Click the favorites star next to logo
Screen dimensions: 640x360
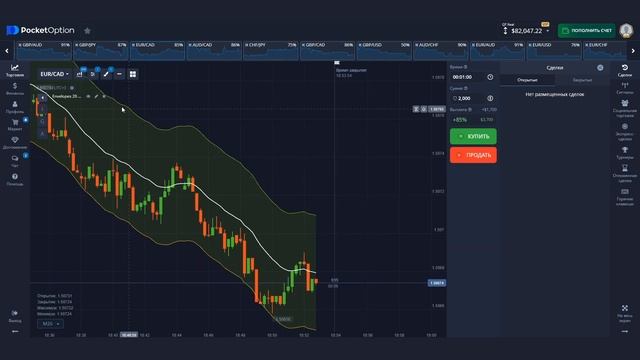[87, 31]
